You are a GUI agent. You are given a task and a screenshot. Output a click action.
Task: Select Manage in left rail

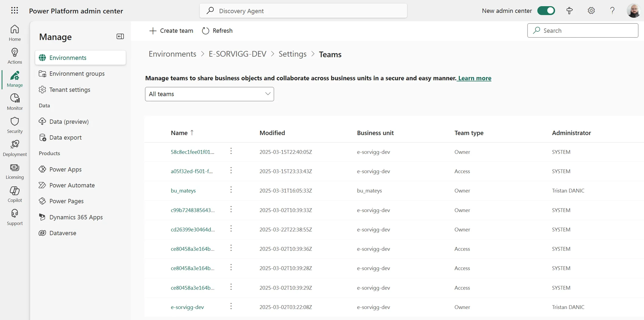[x=15, y=79]
